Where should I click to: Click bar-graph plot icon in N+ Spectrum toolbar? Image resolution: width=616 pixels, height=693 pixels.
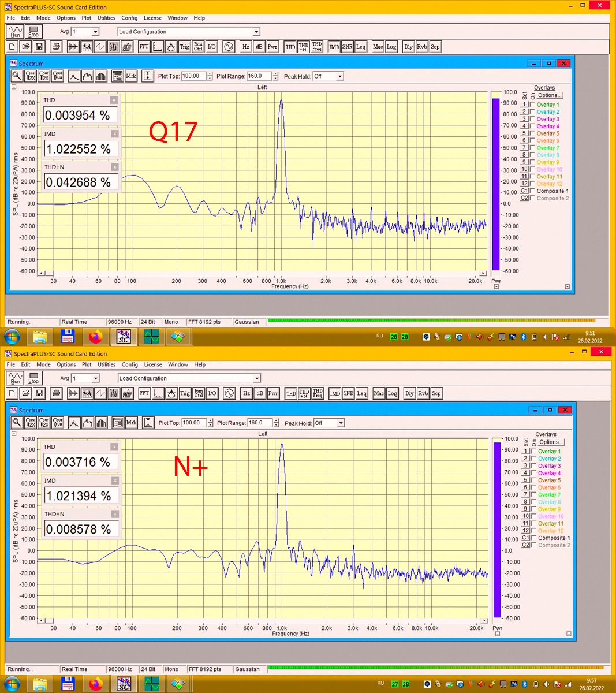(x=101, y=423)
